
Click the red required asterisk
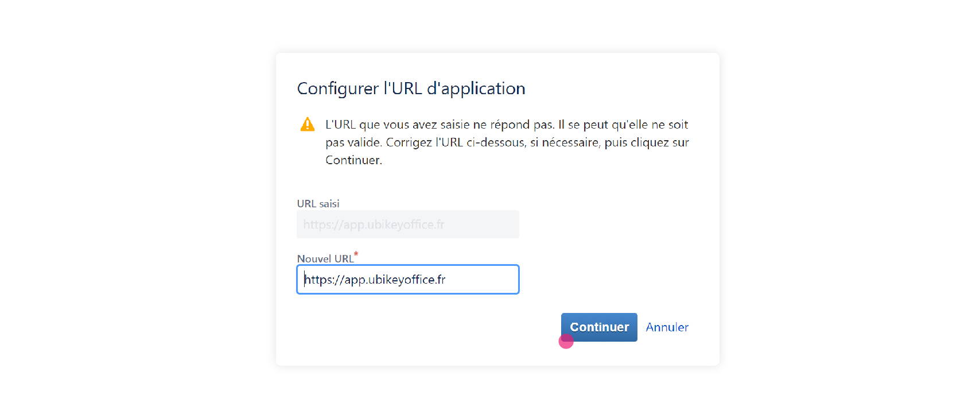coord(356,254)
